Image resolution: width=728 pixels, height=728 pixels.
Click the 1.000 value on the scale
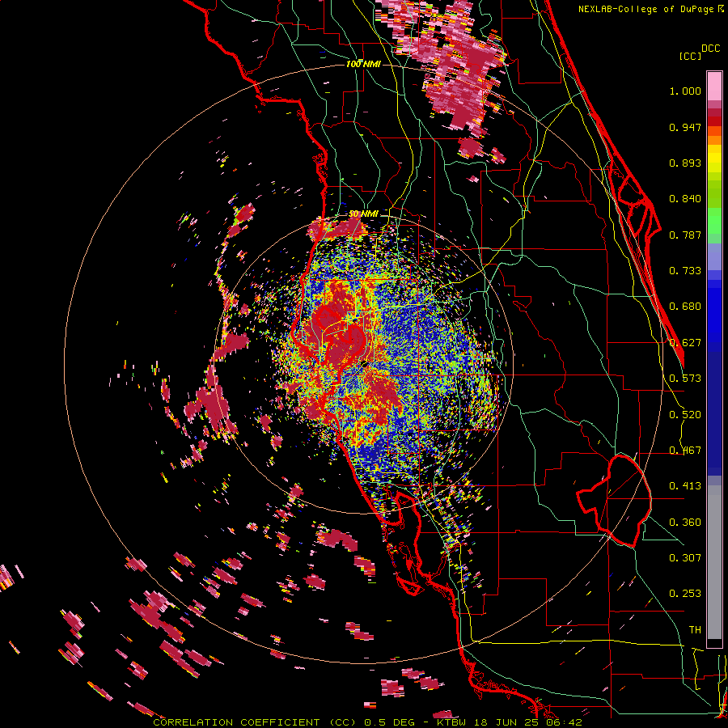(x=685, y=91)
